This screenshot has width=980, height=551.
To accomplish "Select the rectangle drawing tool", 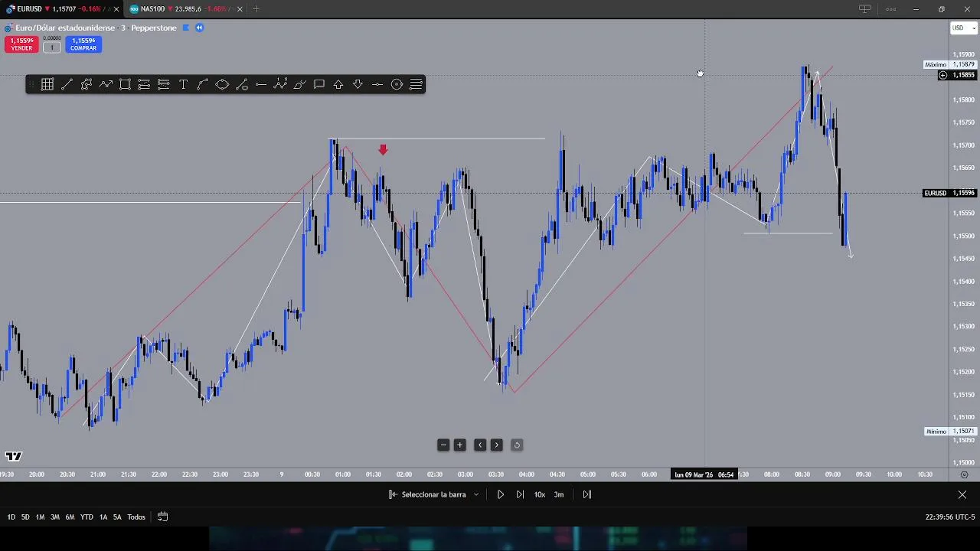I will tap(125, 84).
